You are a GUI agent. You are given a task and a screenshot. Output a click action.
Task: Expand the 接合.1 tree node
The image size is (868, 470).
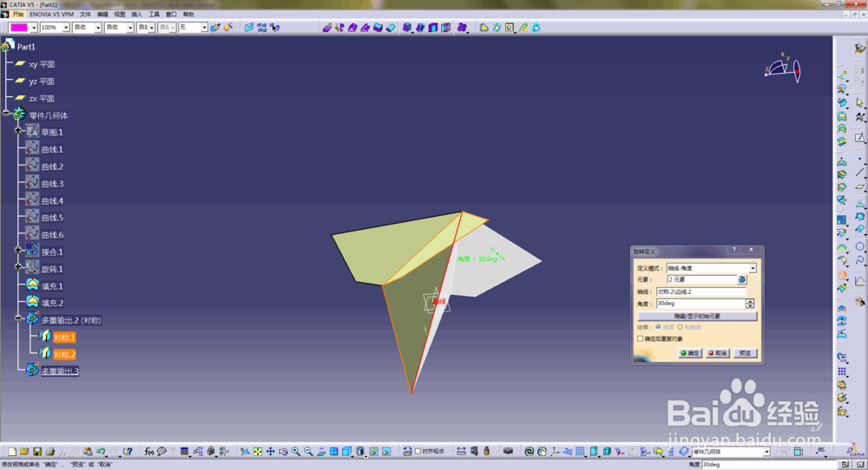click(x=18, y=250)
